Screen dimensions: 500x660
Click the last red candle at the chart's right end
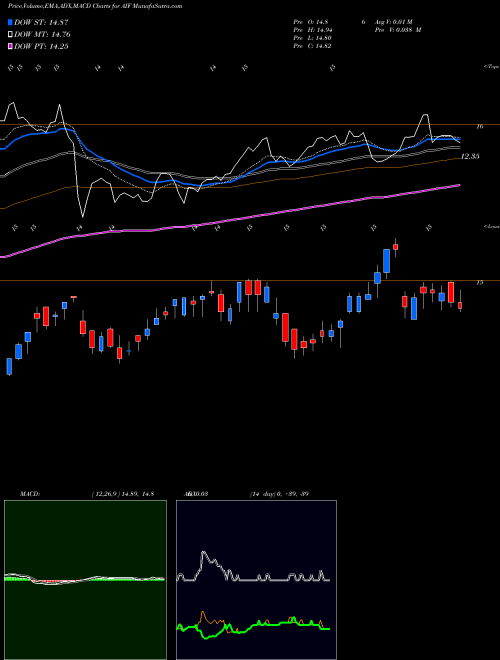point(460,304)
